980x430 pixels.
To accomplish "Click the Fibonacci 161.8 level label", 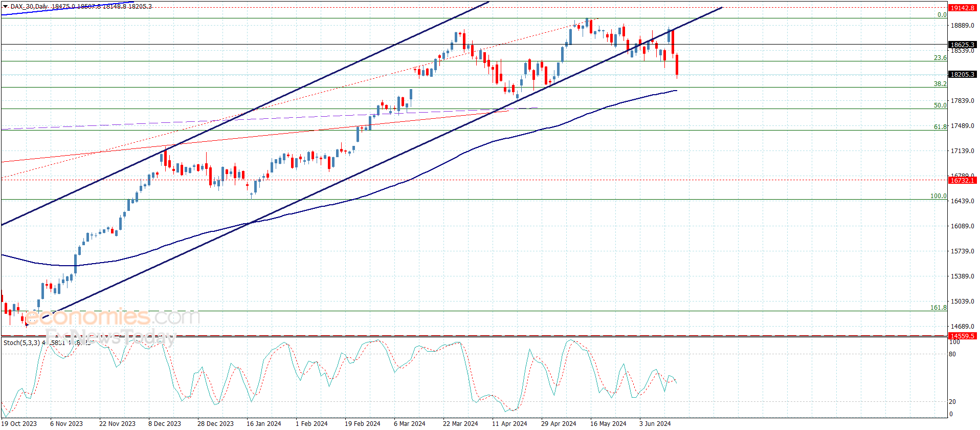I will (938, 308).
